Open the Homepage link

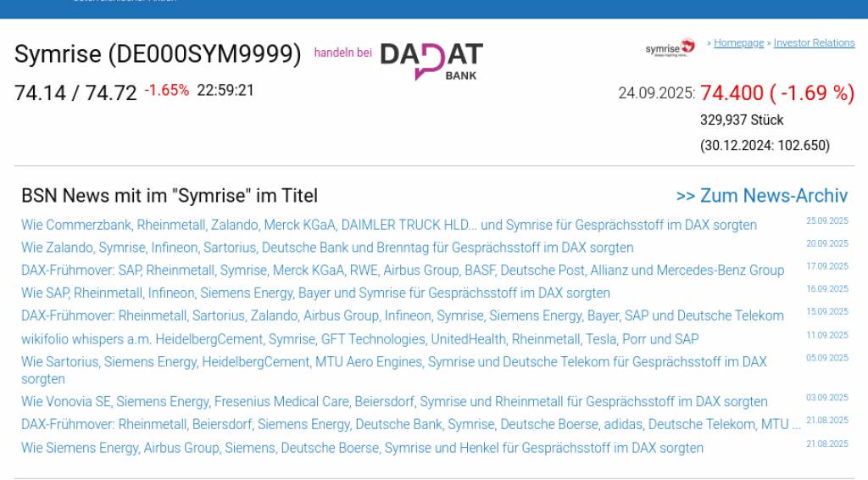point(738,43)
